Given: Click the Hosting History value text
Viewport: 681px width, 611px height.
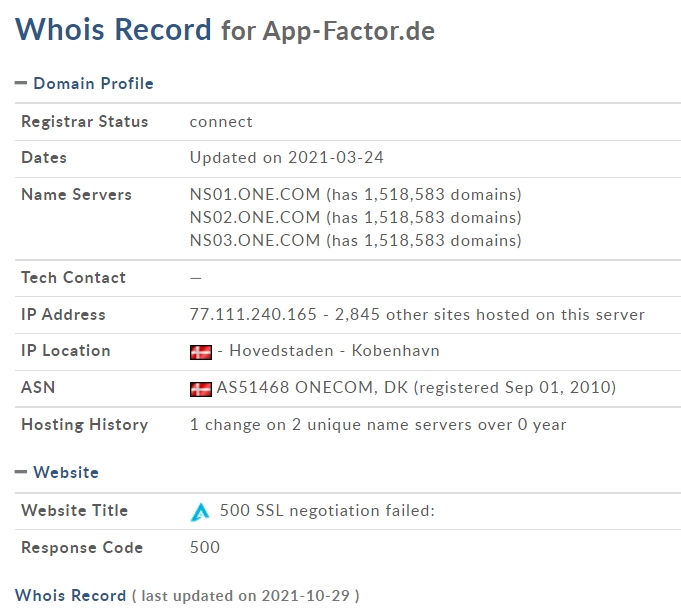Looking at the screenshot, I should click(x=378, y=424).
